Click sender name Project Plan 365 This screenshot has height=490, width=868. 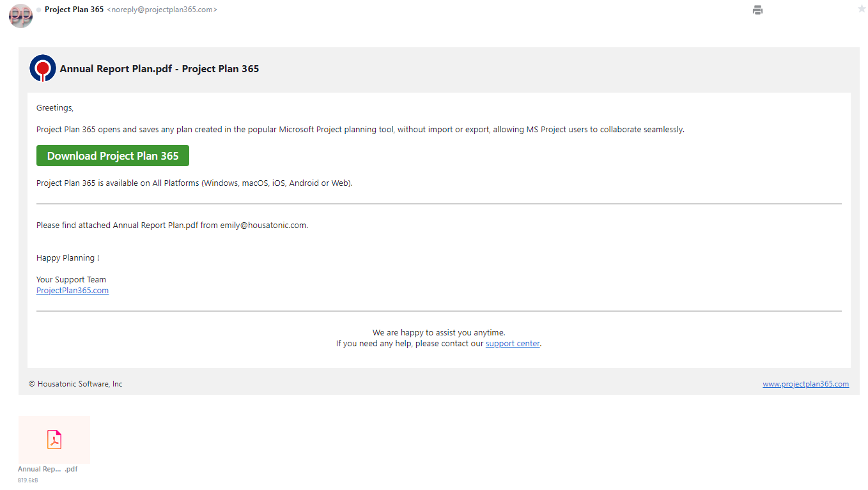pos(74,10)
